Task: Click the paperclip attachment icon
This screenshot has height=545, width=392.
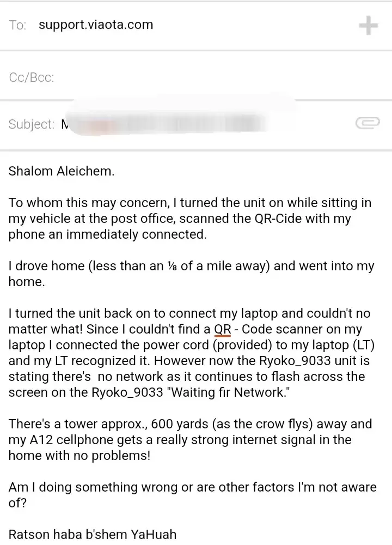Action: tap(367, 124)
